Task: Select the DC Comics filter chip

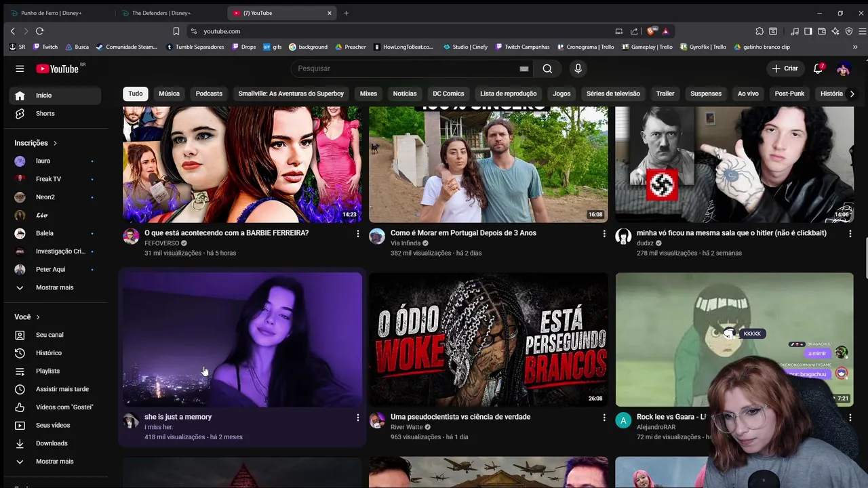Action: tap(448, 94)
